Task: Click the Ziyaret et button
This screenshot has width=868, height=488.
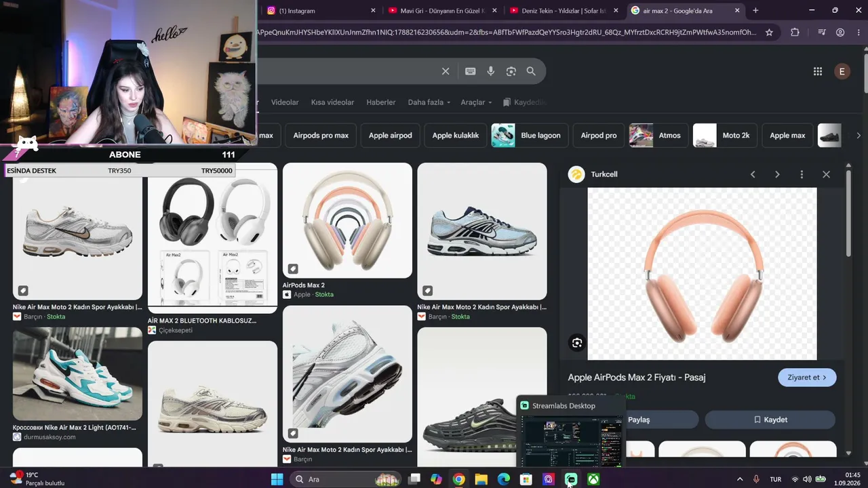Action: pyautogui.click(x=807, y=378)
